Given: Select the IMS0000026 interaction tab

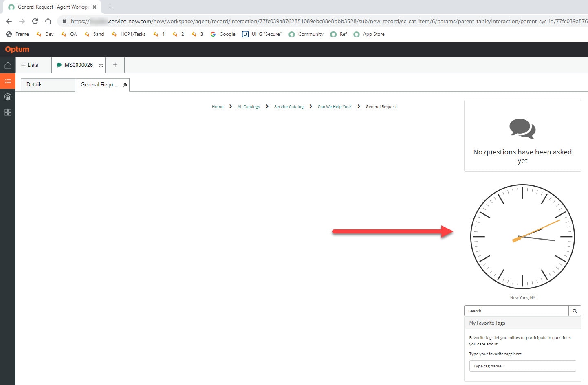Looking at the screenshot, I should pyautogui.click(x=78, y=65).
